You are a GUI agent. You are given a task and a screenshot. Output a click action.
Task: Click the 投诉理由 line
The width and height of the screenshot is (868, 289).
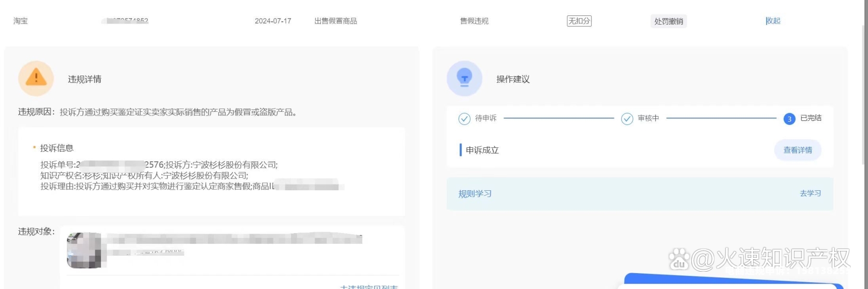tap(192, 186)
